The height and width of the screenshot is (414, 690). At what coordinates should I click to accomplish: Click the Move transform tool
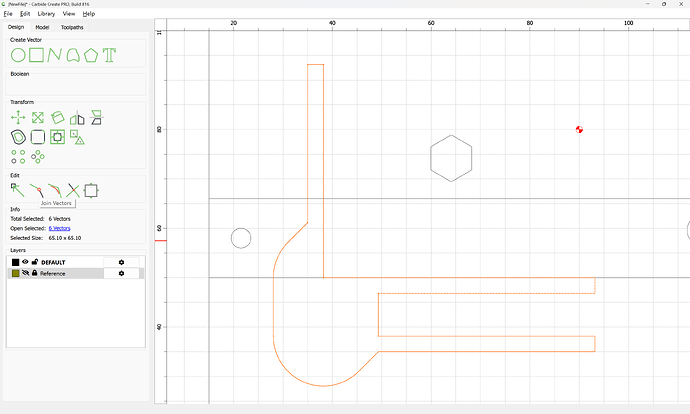(x=18, y=117)
